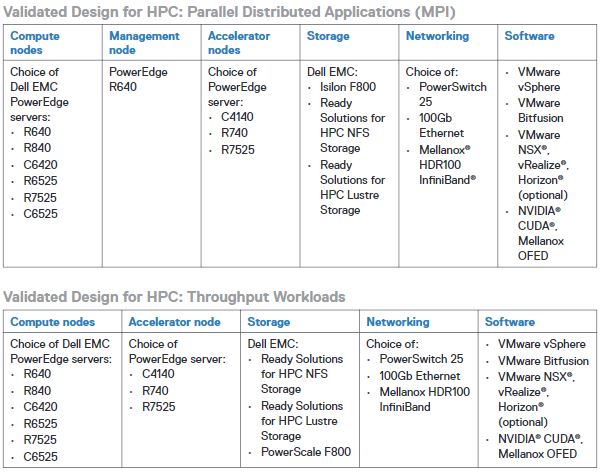Click VMware vSphere in Throughput Software cell
Viewport: 609px width, 473px height.
[542, 344]
